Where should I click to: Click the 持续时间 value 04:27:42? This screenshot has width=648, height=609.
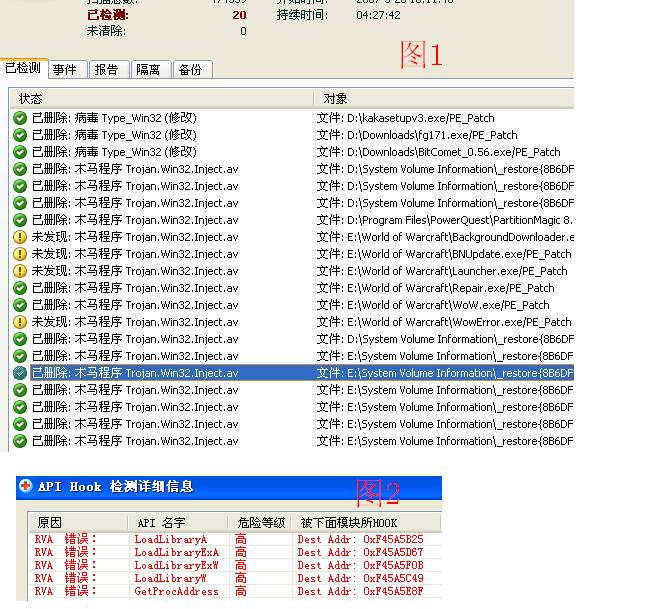(x=378, y=15)
